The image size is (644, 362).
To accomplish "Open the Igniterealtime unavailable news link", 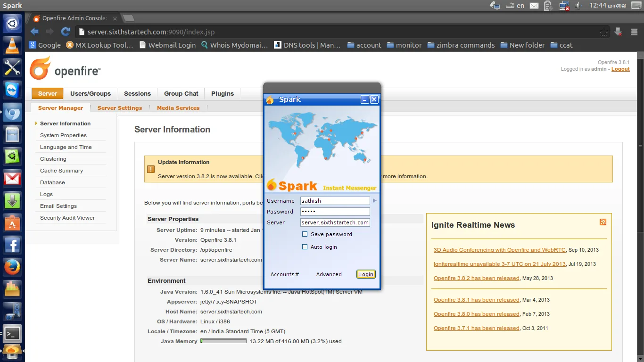I will coord(500,264).
